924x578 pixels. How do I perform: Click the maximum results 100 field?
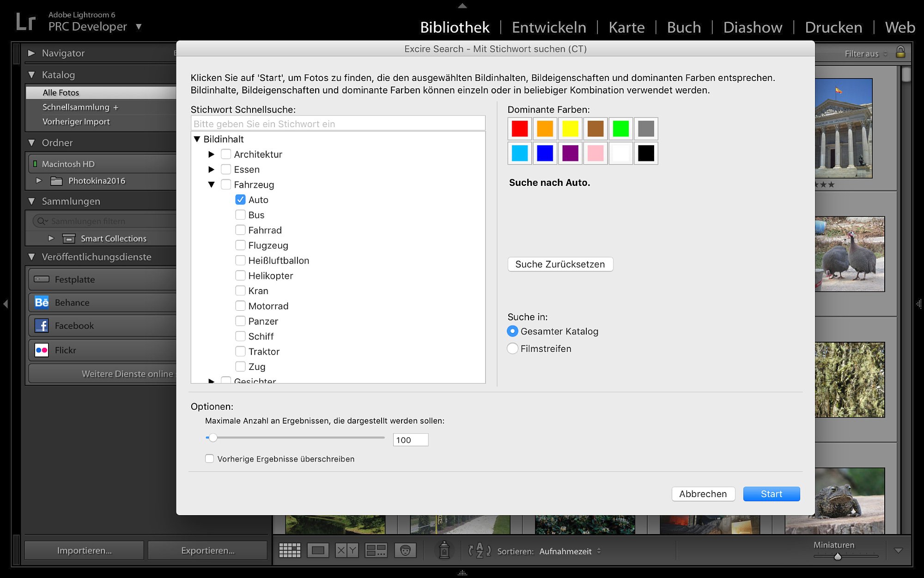tap(411, 440)
